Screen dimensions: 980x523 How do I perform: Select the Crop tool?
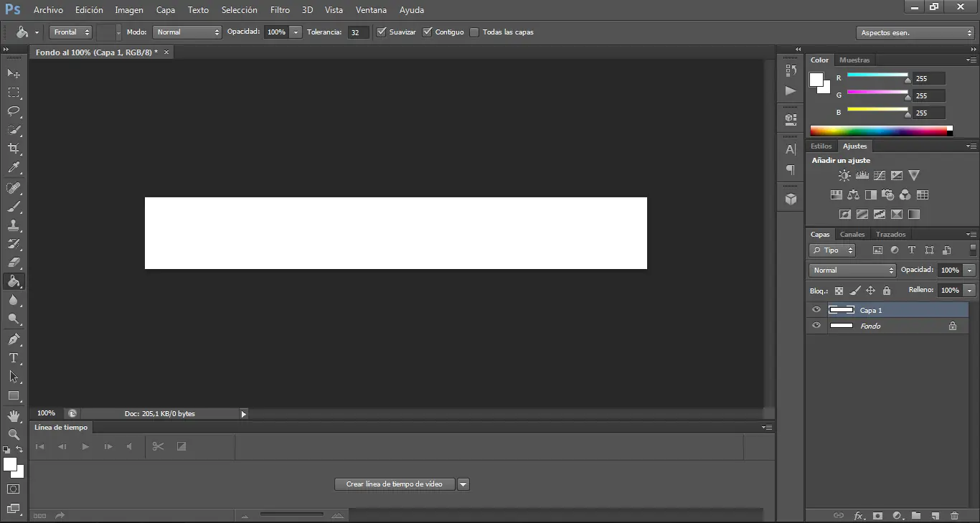click(x=14, y=149)
